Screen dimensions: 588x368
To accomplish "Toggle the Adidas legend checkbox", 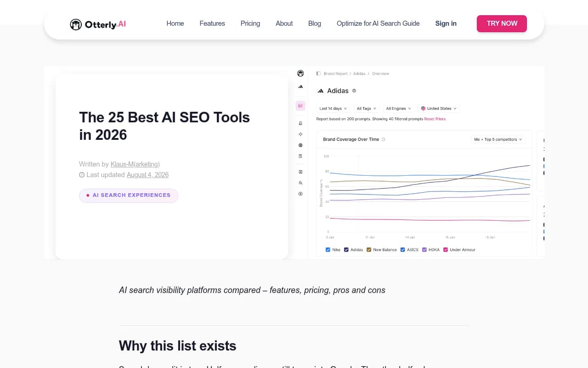I will point(346,250).
